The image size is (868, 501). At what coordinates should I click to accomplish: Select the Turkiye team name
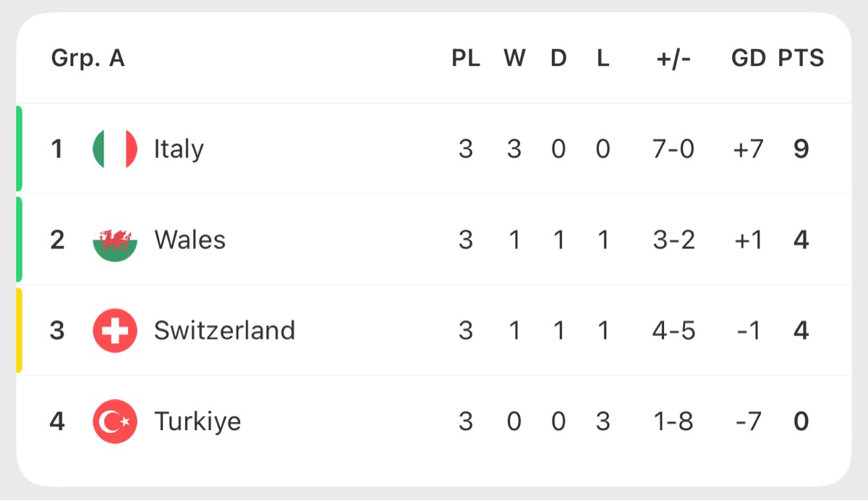click(197, 422)
